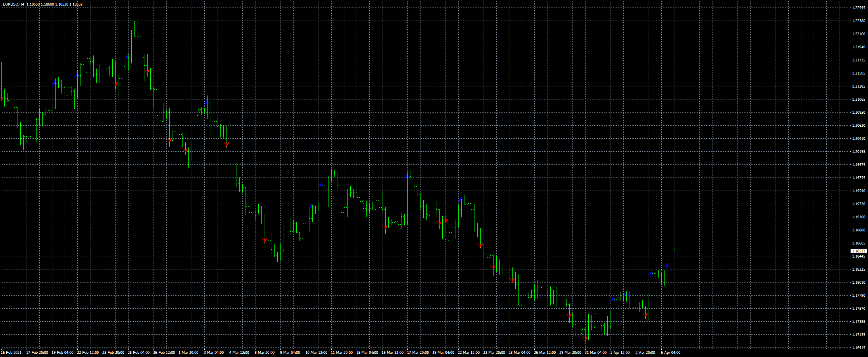The height and width of the screenshot is (357, 868).
Task: Click price label 1.17570
Action: (x=858, y=308)
